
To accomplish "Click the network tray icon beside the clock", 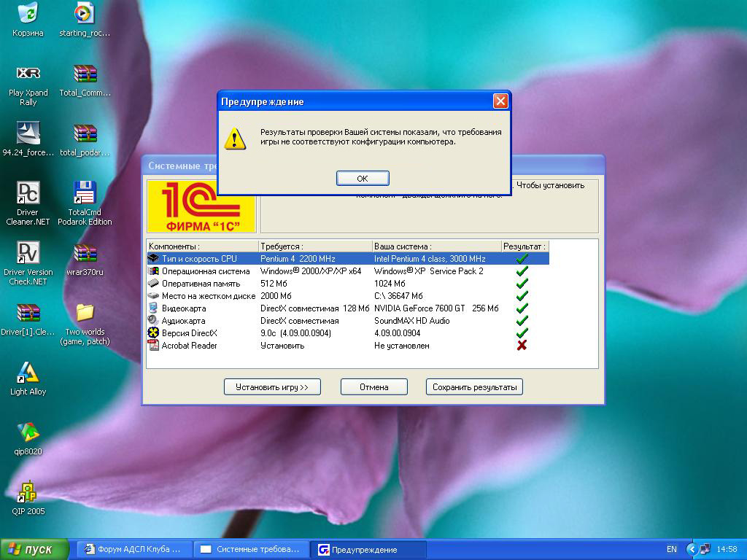I will coord(705,550).
